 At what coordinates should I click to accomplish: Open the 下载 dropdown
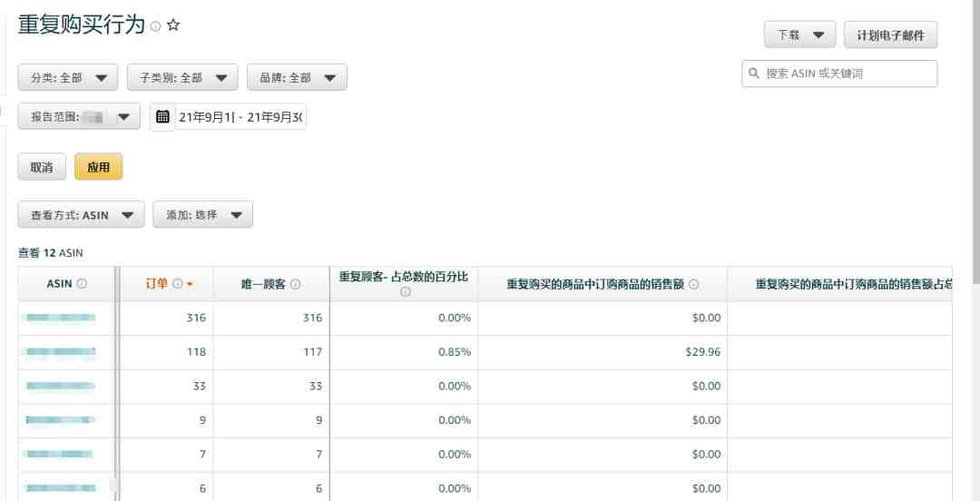click(800, 34)
